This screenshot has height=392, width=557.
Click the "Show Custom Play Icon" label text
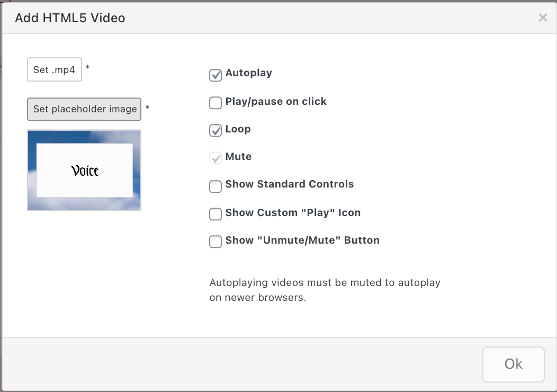(x=293, y=212)
